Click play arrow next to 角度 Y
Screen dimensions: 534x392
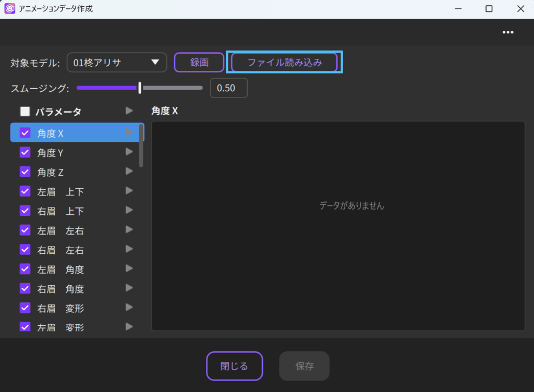click(x=129, y=152)
